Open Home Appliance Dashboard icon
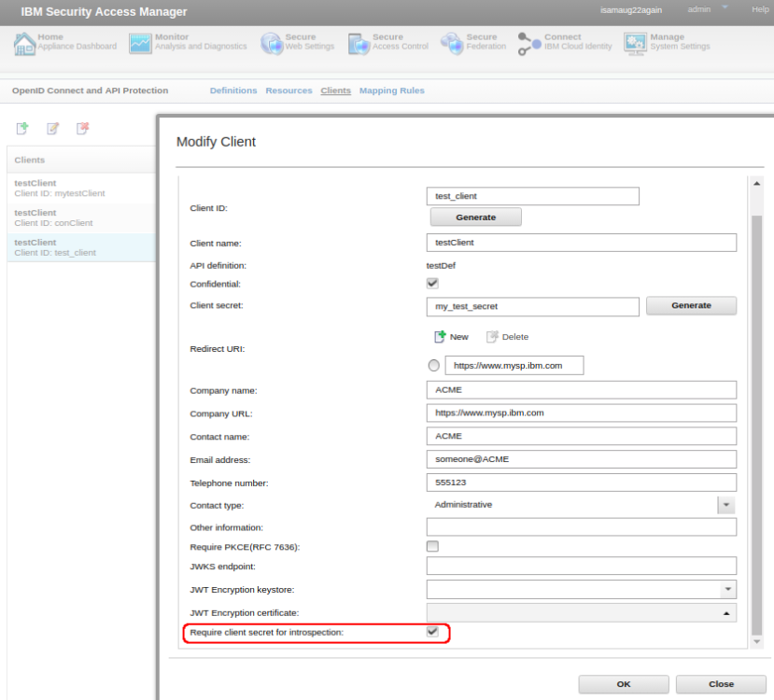 (x=24, y=44)
